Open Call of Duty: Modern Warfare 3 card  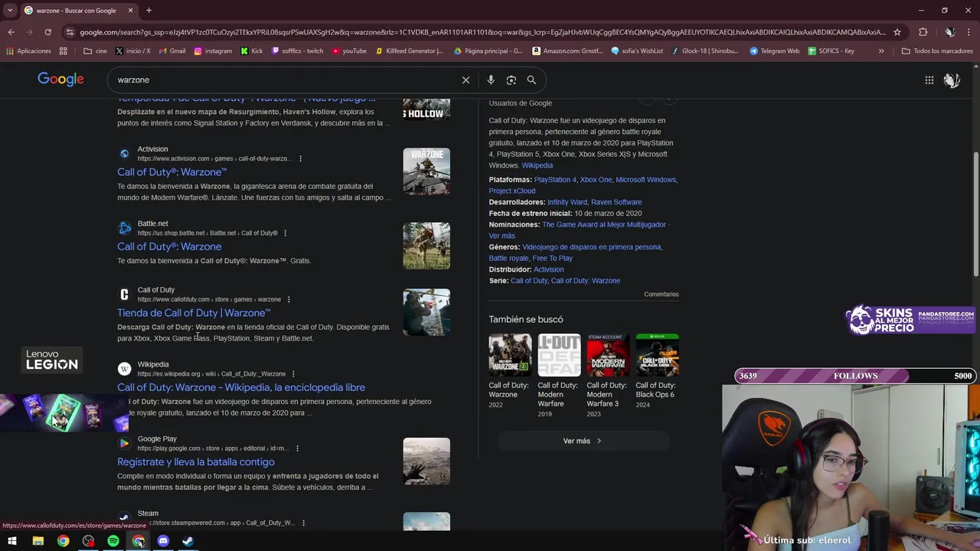(x=608, y=375)
